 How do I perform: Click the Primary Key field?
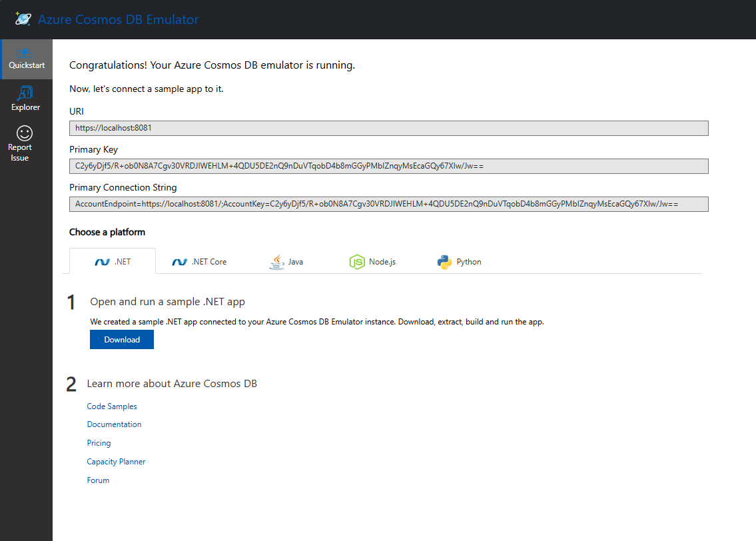tap(388, 166)
